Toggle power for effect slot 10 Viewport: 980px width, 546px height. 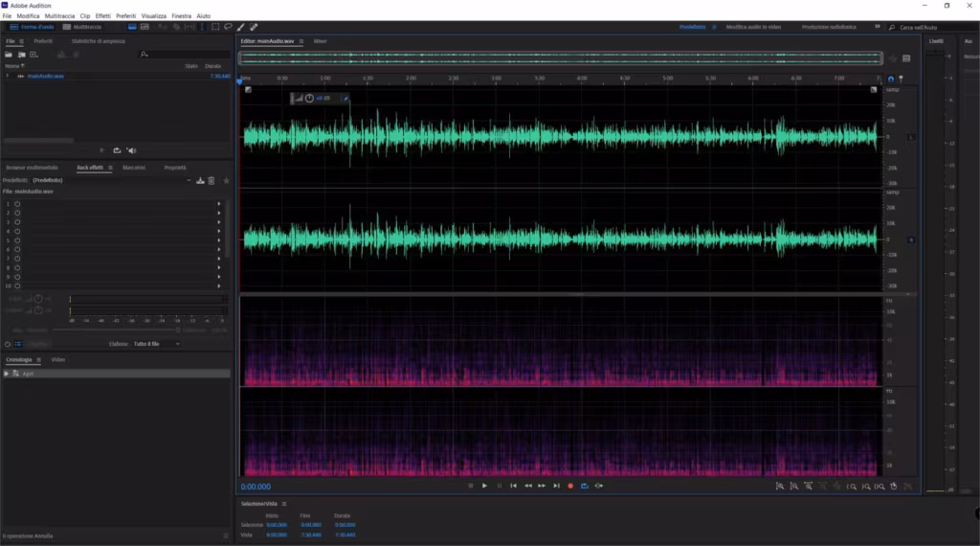17,285
